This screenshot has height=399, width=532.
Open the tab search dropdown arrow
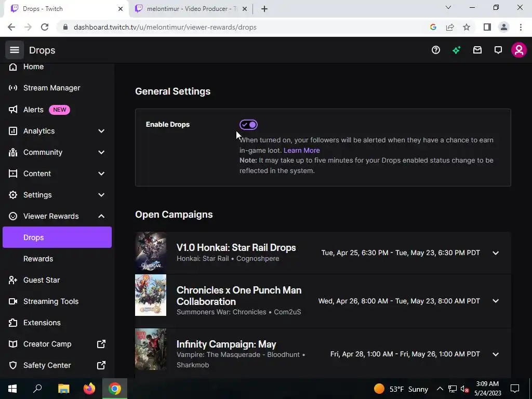tap(448, 7)
